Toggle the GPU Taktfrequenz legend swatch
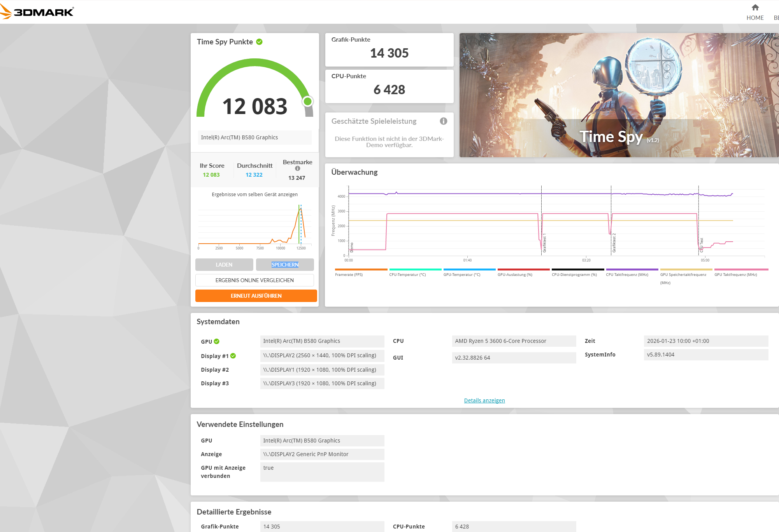The height and width of the screenshot is (532, 779). click(x=741, y=269)
